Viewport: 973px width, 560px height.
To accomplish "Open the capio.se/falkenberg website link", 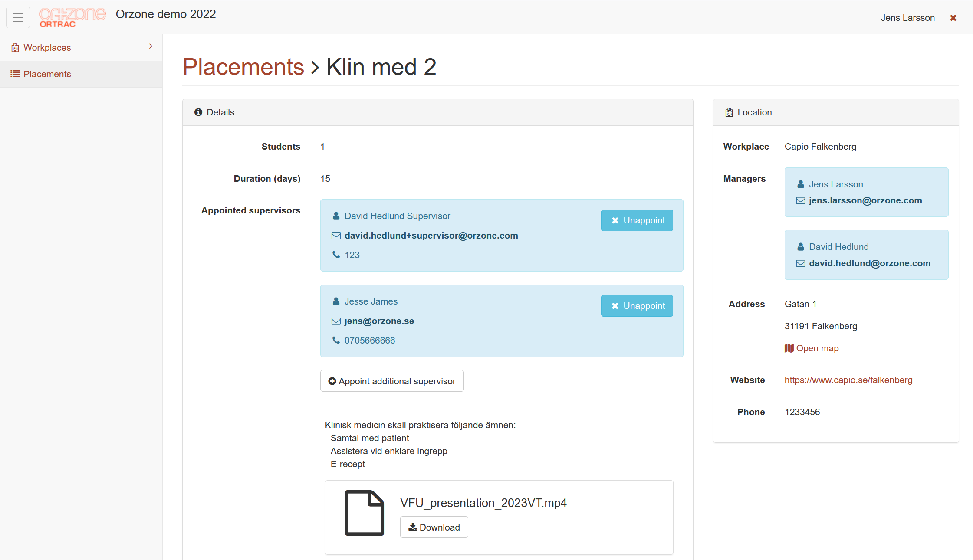I will pos(848,380).
